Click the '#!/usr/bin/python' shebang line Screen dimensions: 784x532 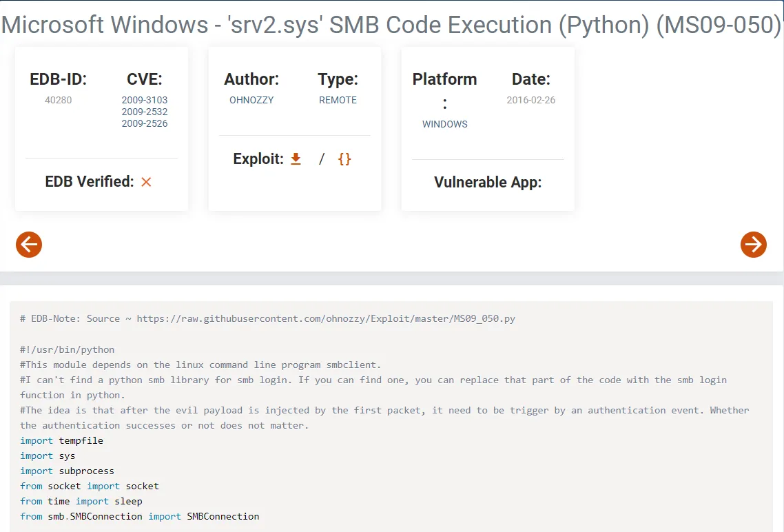67,349
